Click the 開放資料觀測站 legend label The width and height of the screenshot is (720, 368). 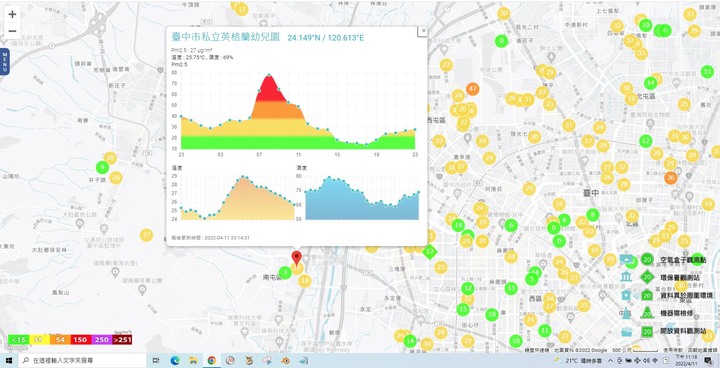click(683, 331)
